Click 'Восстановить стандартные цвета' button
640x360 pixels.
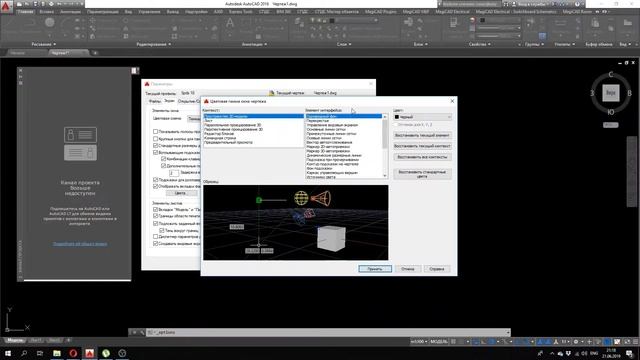pyautogui.click(x=422, y=174)
